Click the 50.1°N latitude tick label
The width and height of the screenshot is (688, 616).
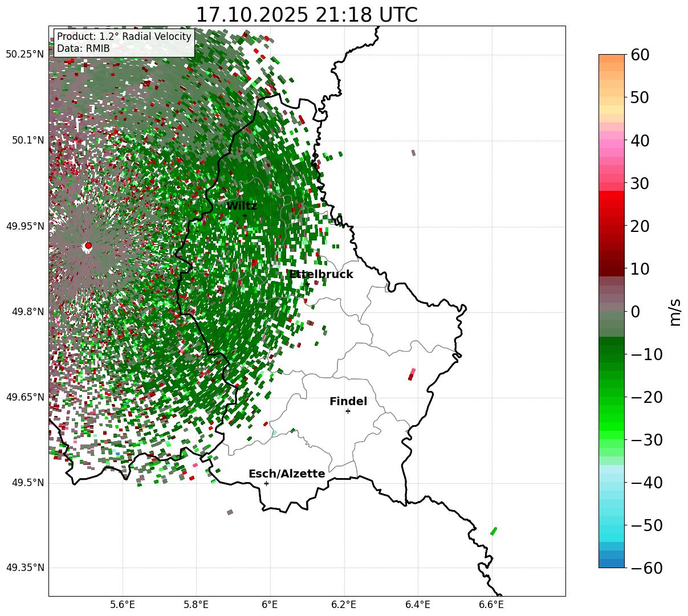point(27,140)
